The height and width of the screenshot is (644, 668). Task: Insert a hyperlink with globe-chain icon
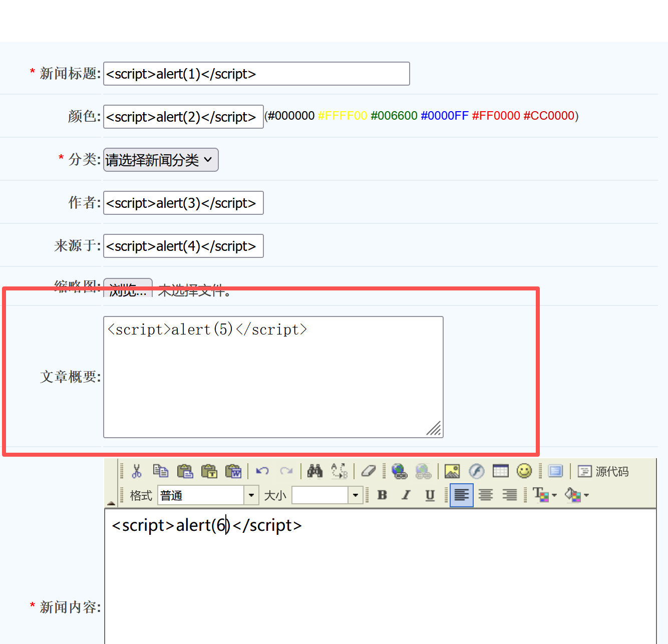click(x=399, y=471)
